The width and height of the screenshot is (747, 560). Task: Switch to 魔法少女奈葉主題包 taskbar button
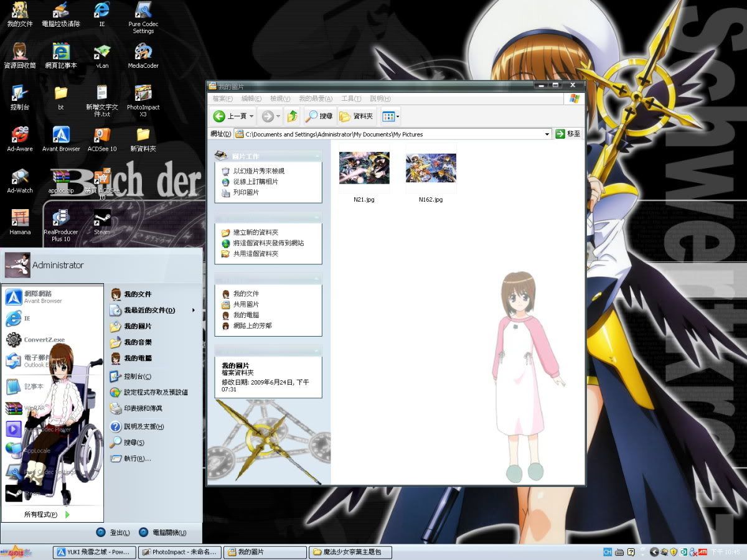tap(352, 552)
